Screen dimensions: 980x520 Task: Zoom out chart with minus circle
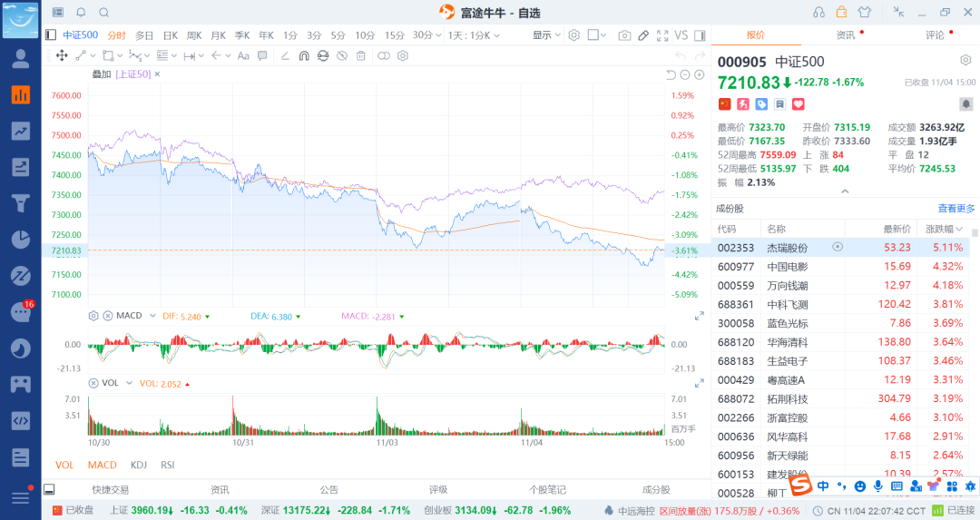pyautogui.click(x=685, y=75)
